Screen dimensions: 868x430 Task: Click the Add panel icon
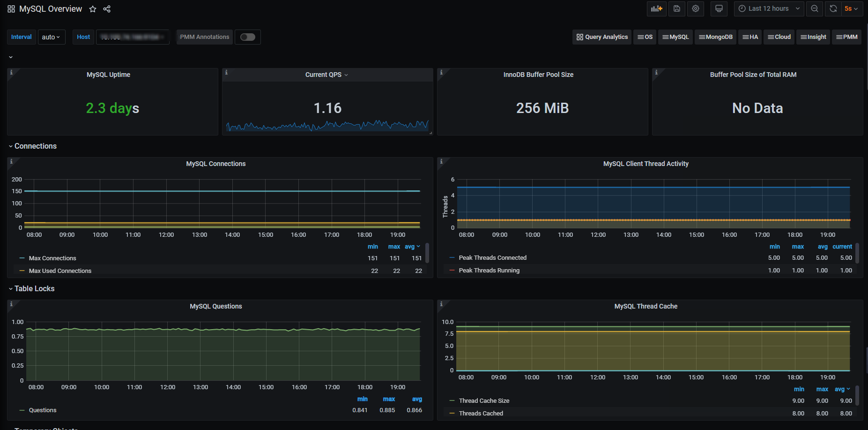pyautogui.click(x=656, y=9)
